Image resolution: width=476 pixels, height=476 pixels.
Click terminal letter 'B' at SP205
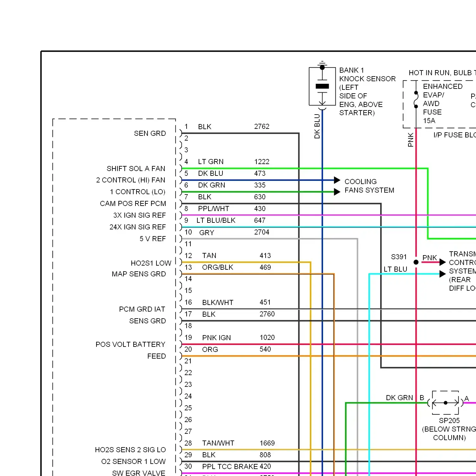point(422,398)
